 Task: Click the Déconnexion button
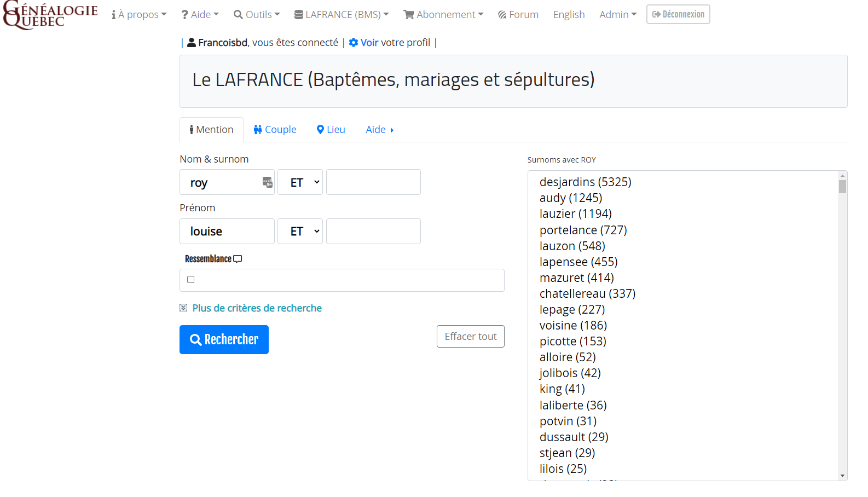click(678, 14)
